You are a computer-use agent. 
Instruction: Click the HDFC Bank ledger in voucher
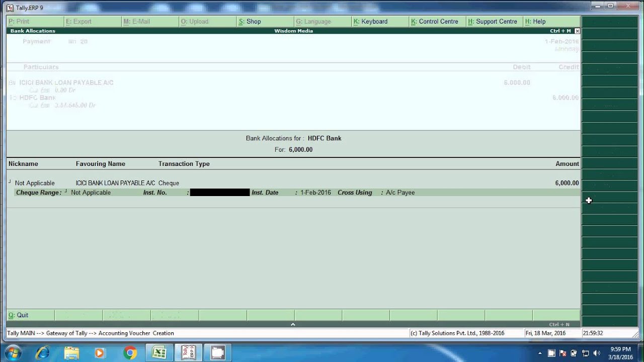[37, 98]
